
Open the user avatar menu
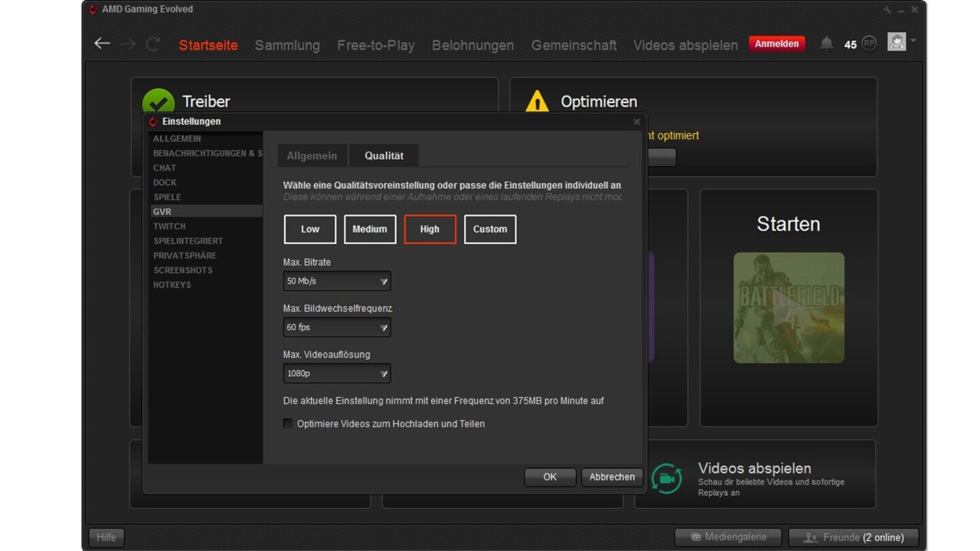click(x=896, y=42)
